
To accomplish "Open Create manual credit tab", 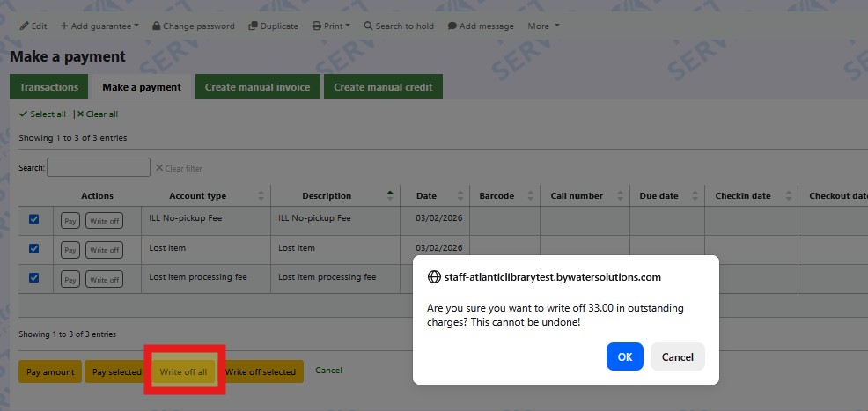I will coord(383,87).
